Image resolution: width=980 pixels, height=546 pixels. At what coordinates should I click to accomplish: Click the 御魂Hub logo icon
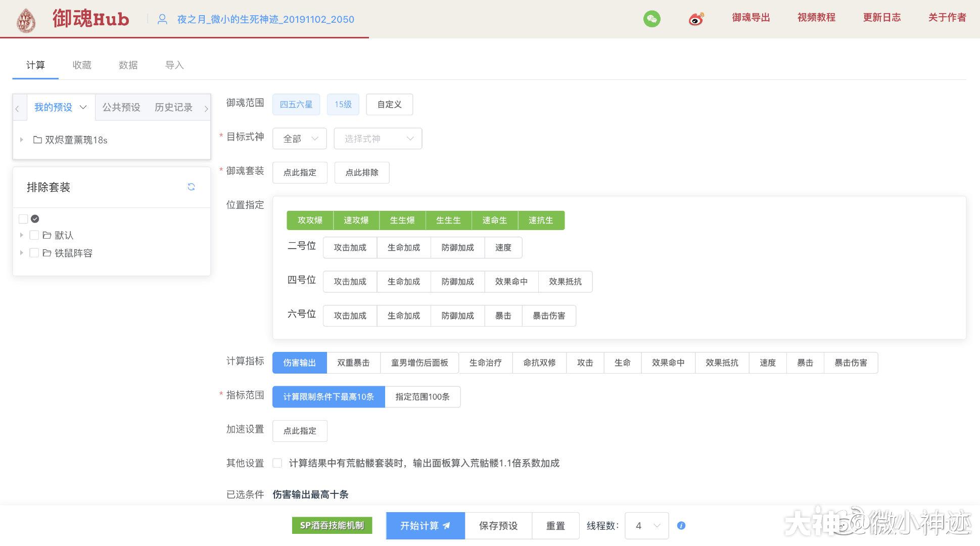(x=26, y=21)
